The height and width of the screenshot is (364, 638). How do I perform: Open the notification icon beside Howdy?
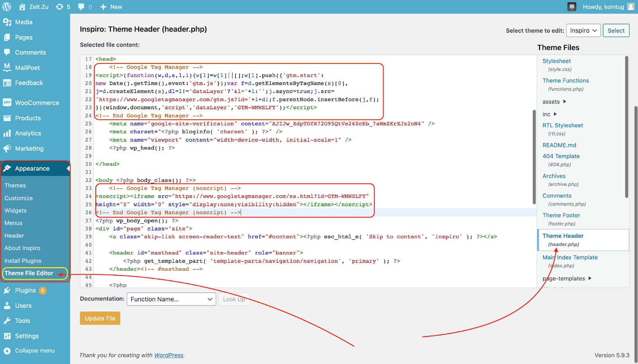pyautogui.click(x=572, y=7)
